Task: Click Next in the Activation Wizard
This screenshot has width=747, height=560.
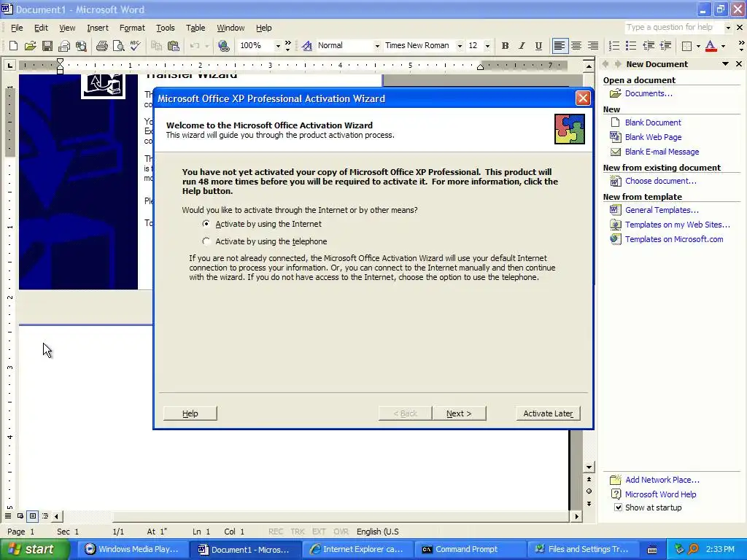Action: (x=459, y=413)
